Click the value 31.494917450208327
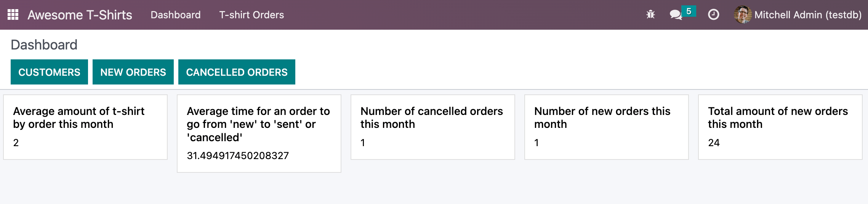 tap(238, 156)
